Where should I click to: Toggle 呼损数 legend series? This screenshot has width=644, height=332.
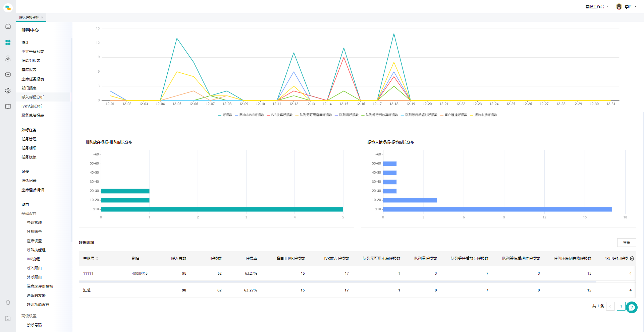225,115
